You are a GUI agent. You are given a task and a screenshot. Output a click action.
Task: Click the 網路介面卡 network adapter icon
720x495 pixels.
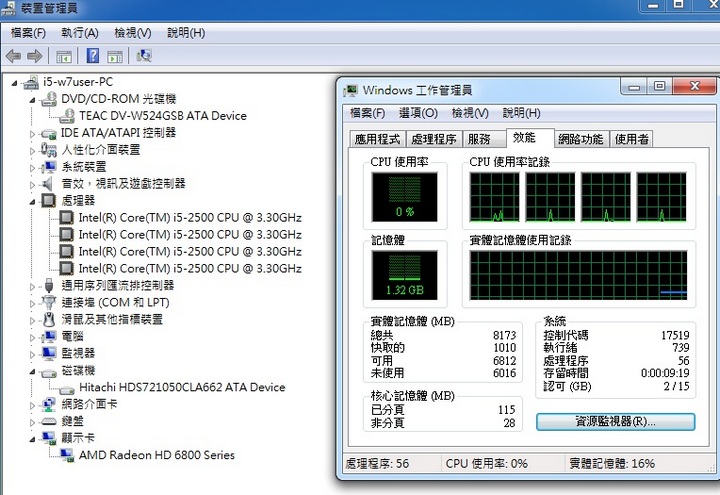pos(49,405)
